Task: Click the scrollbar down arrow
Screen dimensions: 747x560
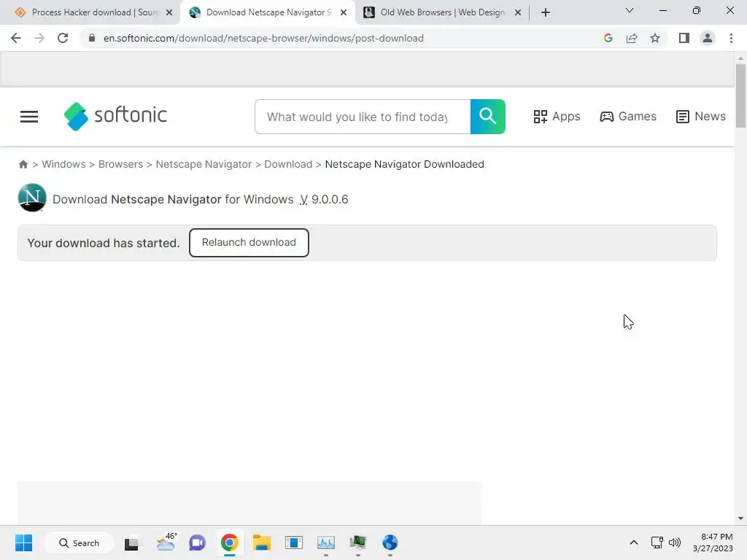Action: click(740, 518)
